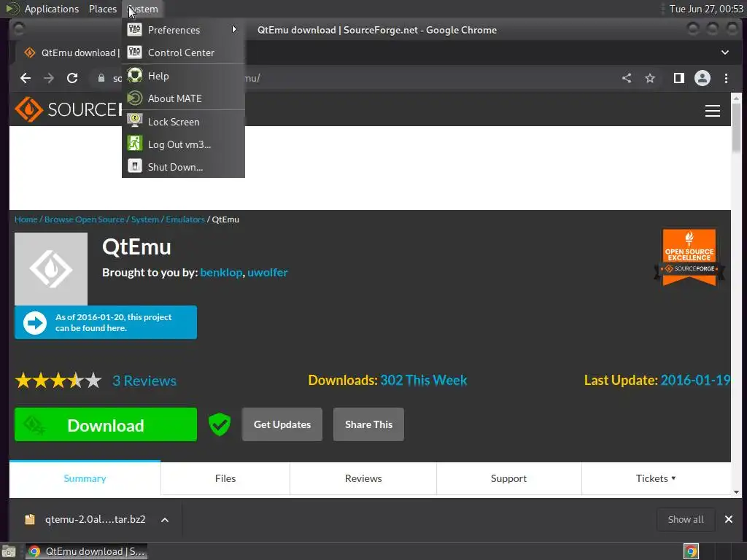Open the Applications menu
This screenshot has width=747, height=560.
point(52,9)
